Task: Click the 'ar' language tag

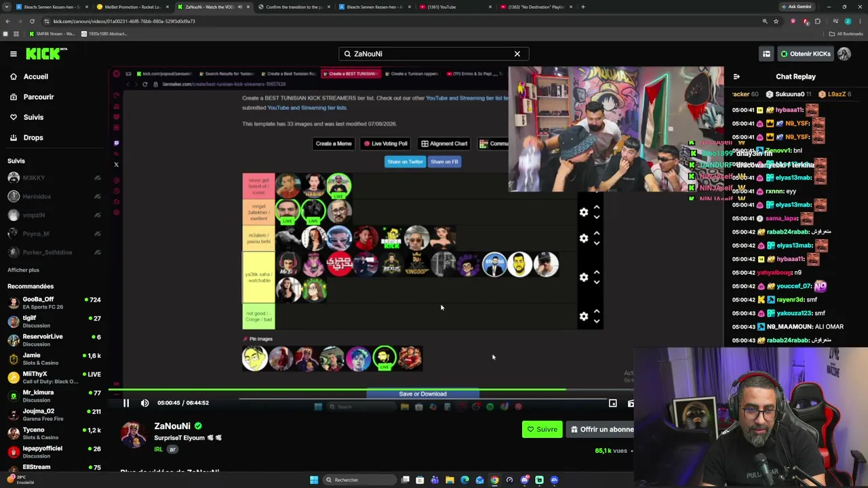Action: pyautogui.click(x=172, y=449)
